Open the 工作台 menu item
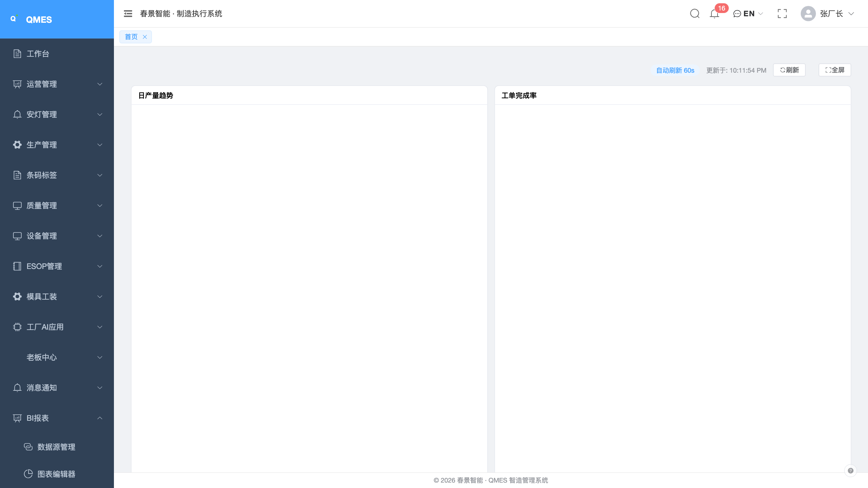The width and height of the screenshot is (868, 488). (x=57, y=53)
